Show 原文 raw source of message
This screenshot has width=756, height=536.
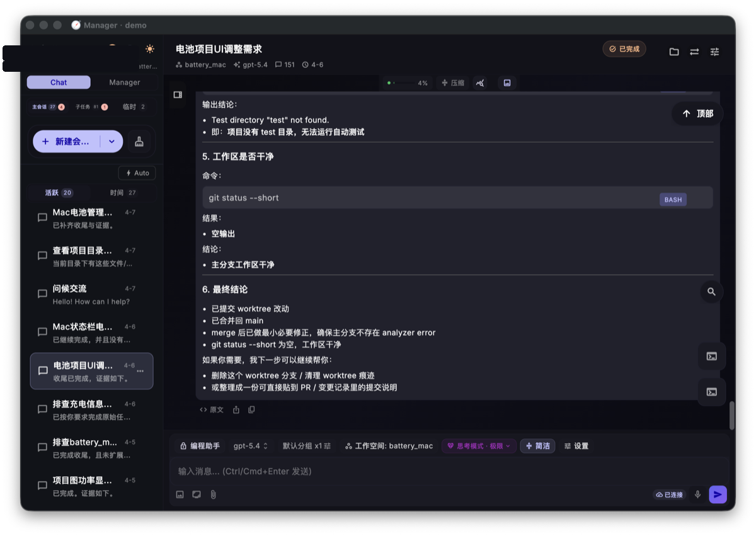pos(212,409)
